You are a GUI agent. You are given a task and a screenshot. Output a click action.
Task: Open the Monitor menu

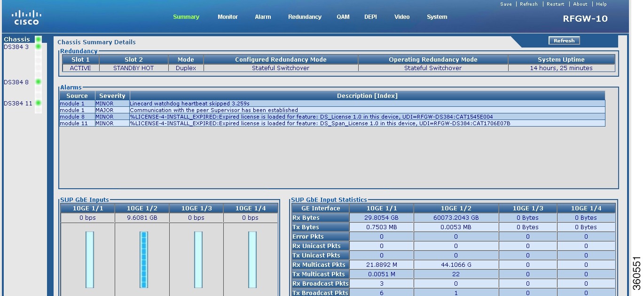click(x=228, y=17)
